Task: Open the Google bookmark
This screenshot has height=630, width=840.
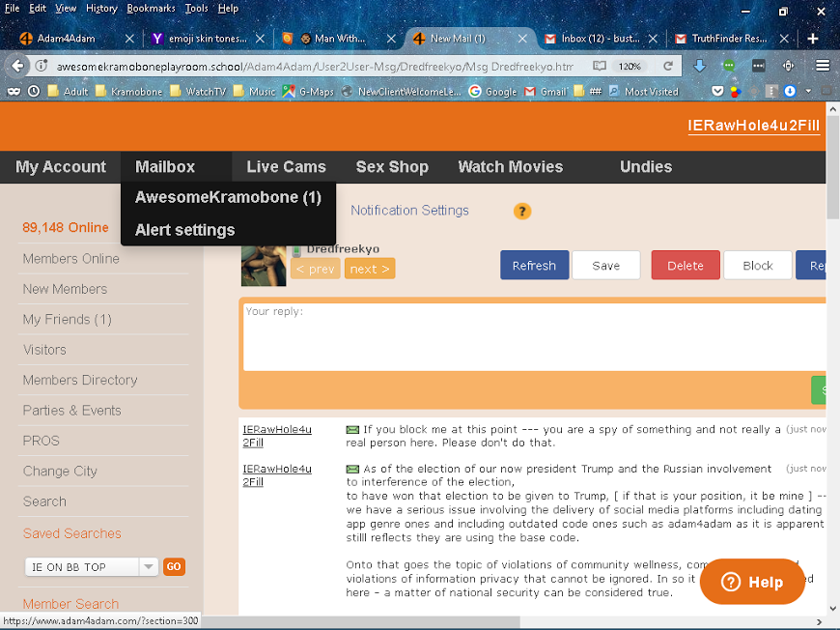Action: [492, 92]
